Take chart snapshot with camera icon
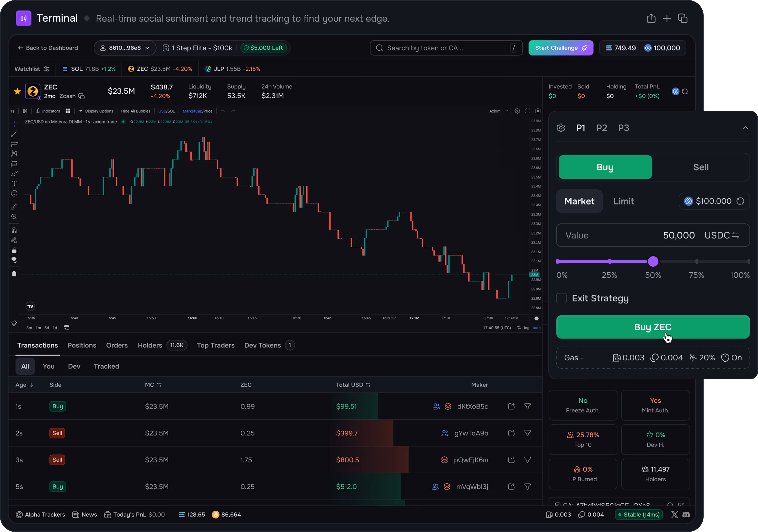The image size is (758, 532). (x=538, y=111)
